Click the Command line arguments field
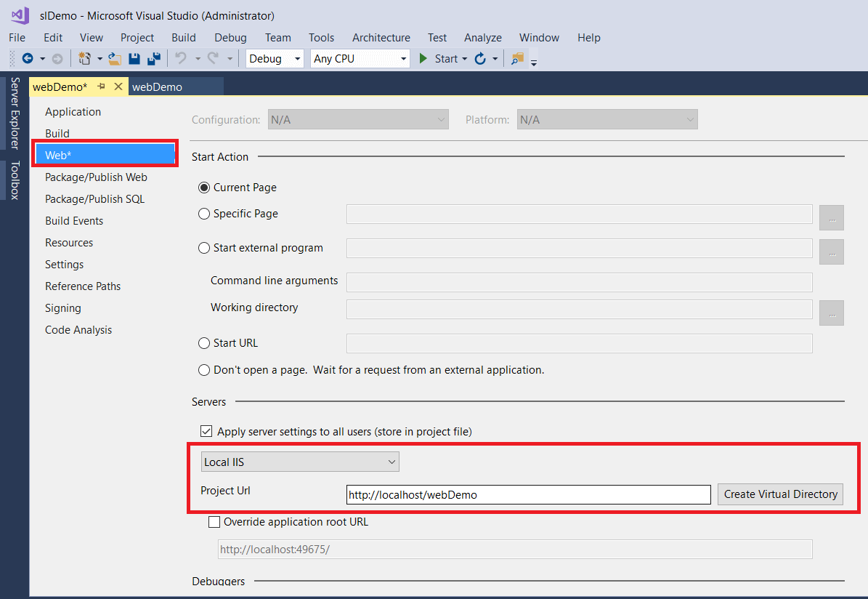The height and width of the screenshot is (599, 868). (x=579, y=282)
